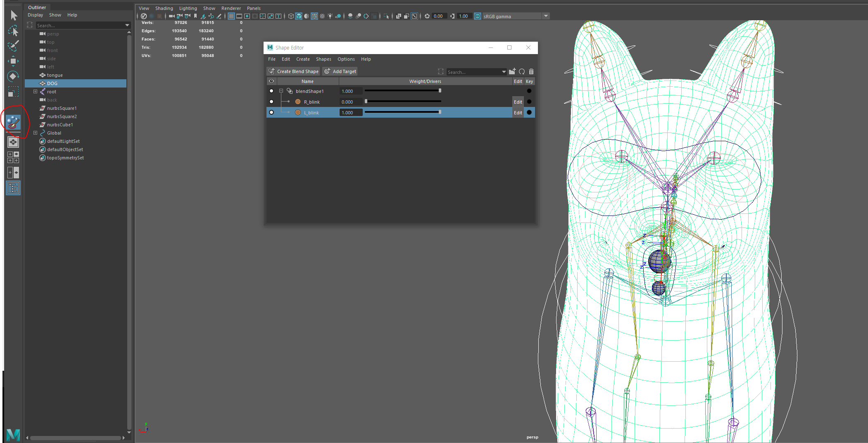Click Edit button for L_blink
Viewport: 868px width, 443px height.
pos(518,113)
